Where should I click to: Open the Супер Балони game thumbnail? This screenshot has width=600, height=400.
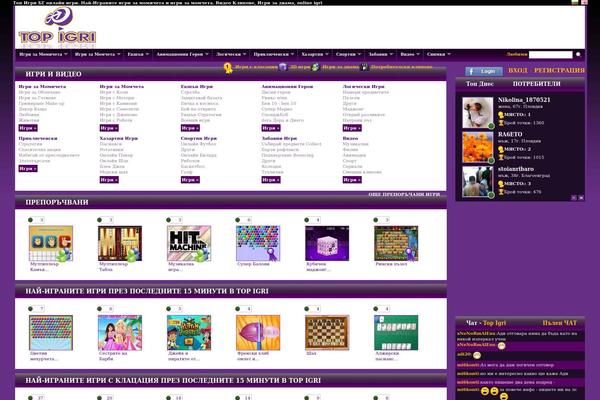click(258, 243)
